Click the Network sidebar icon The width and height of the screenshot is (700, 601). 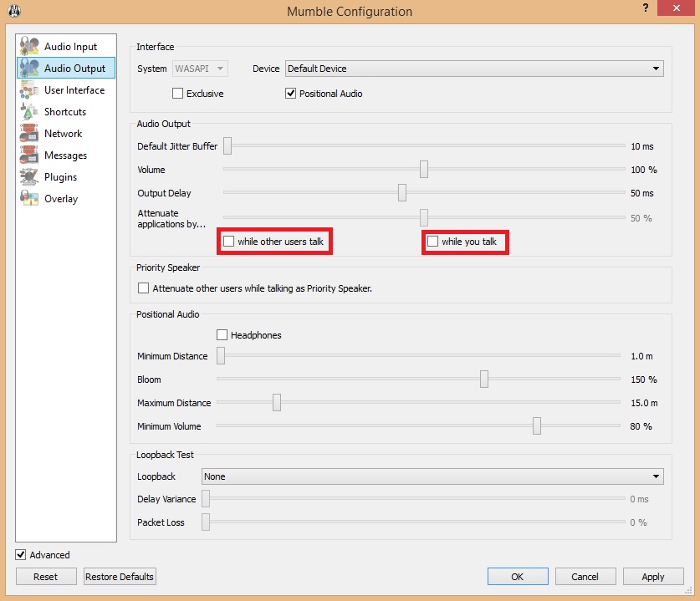pyautogui.click(x=29, y=133)
